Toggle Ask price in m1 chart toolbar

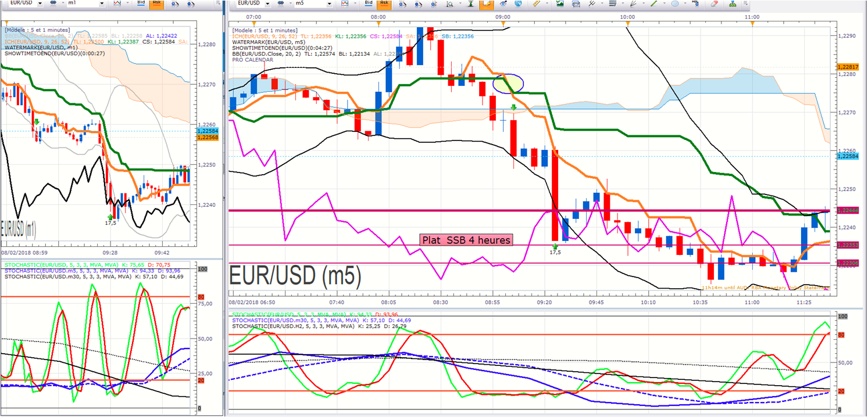coord(156,3)
